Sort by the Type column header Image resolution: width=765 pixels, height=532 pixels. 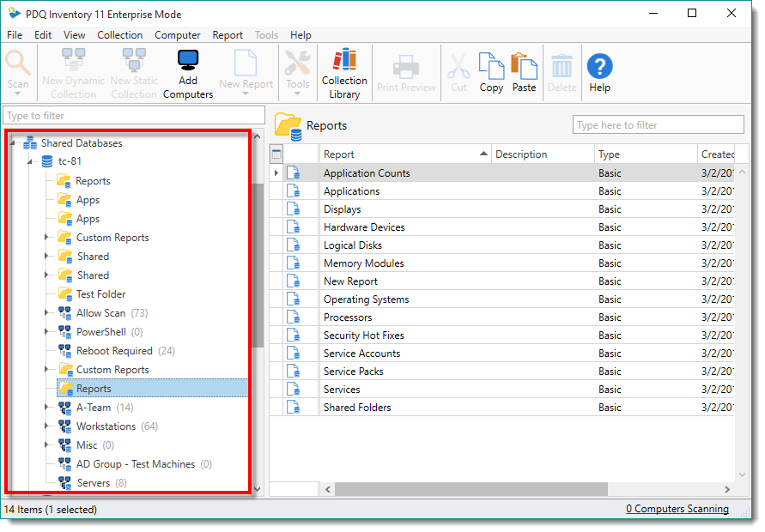point(646,154)
